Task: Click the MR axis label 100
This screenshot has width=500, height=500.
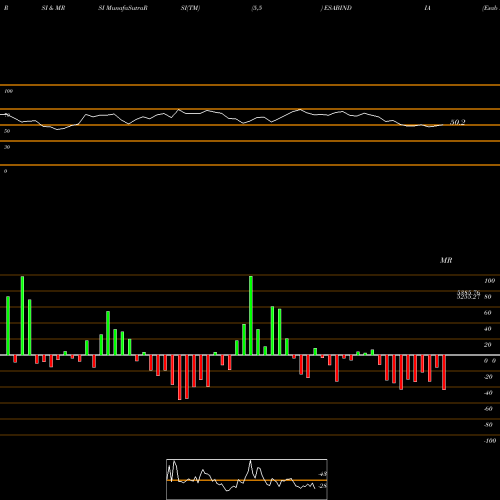Action: (489, 281)
